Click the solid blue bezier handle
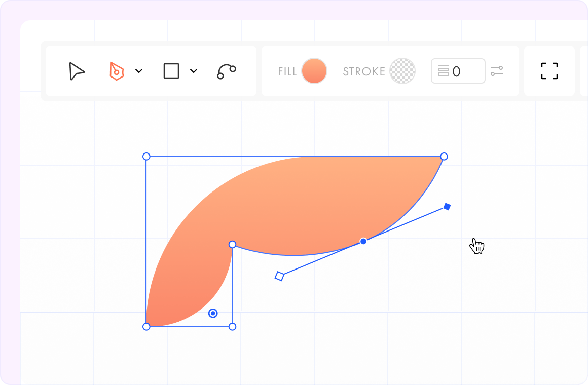 point(447,207)
